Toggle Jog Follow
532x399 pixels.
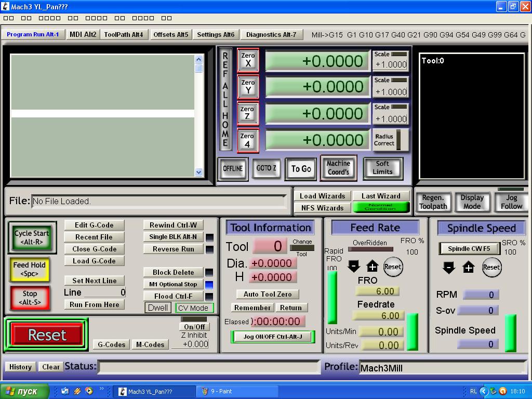pos(511,202)
